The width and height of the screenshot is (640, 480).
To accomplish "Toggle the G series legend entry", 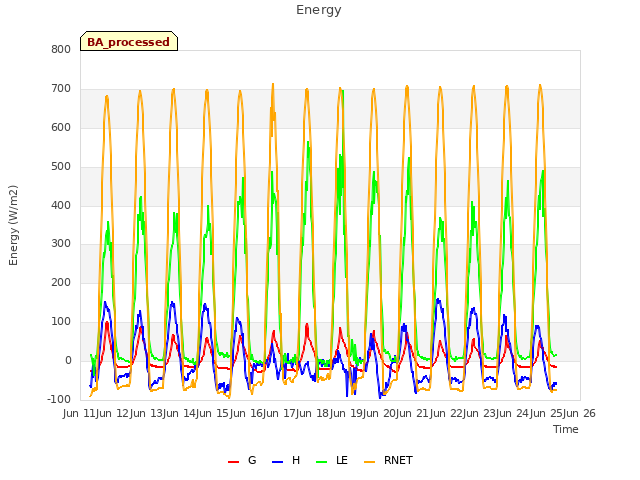I will pyautogui.click(x=242, y=460).
